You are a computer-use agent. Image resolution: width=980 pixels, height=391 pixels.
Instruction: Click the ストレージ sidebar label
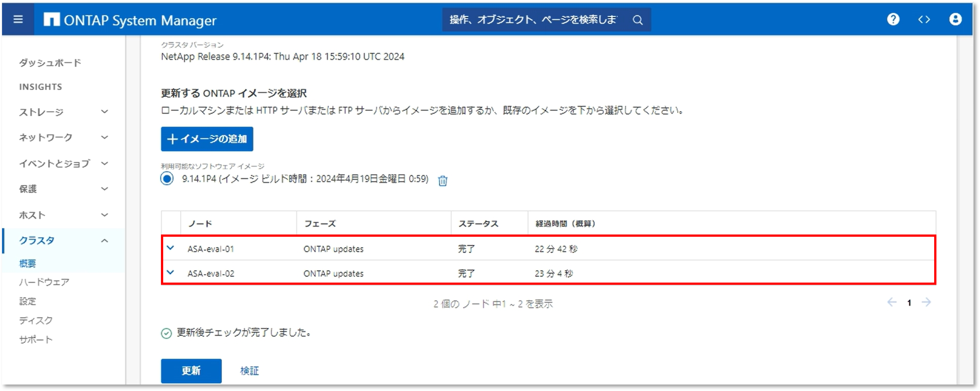(x=41, y=112)
